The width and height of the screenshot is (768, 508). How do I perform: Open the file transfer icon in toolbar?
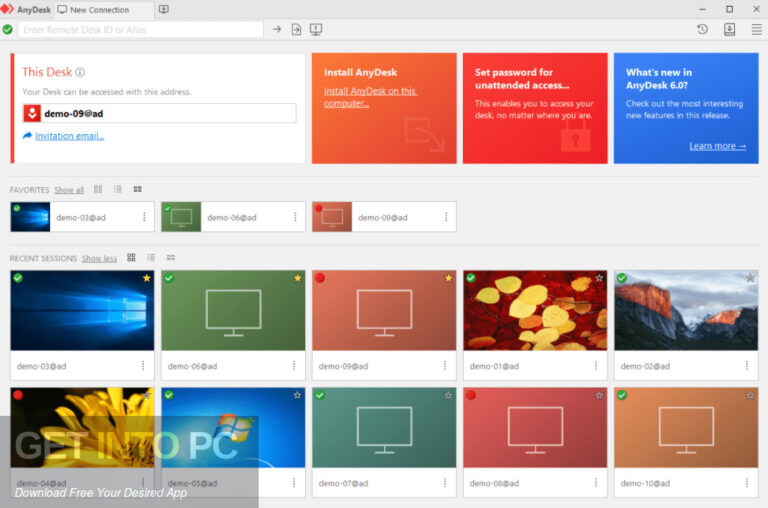point(296,29)
